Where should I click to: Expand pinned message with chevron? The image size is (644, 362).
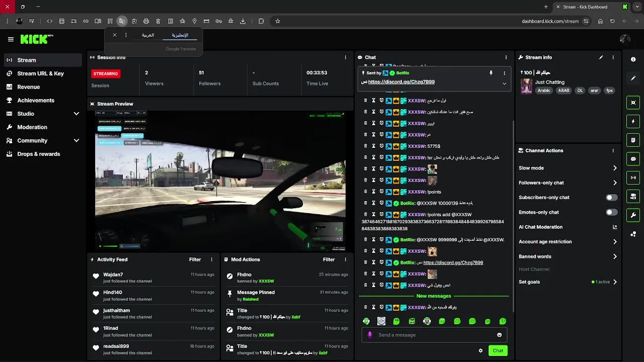[x=504, y=83]
